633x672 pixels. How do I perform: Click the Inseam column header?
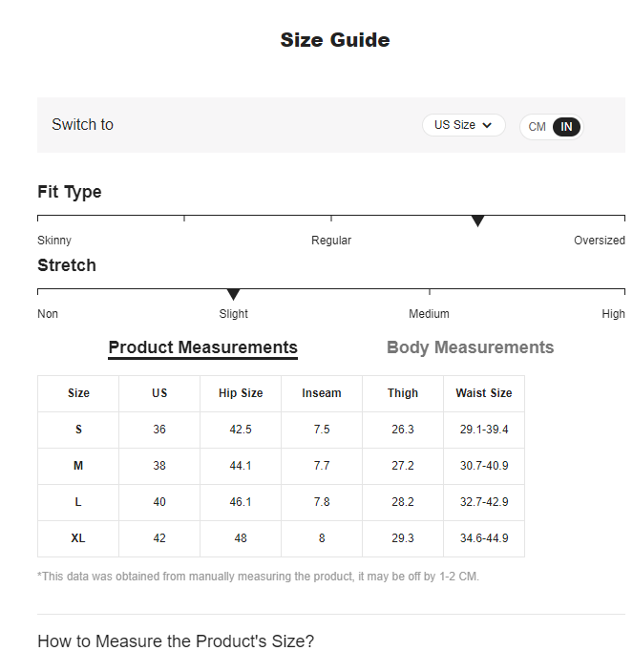322,393
